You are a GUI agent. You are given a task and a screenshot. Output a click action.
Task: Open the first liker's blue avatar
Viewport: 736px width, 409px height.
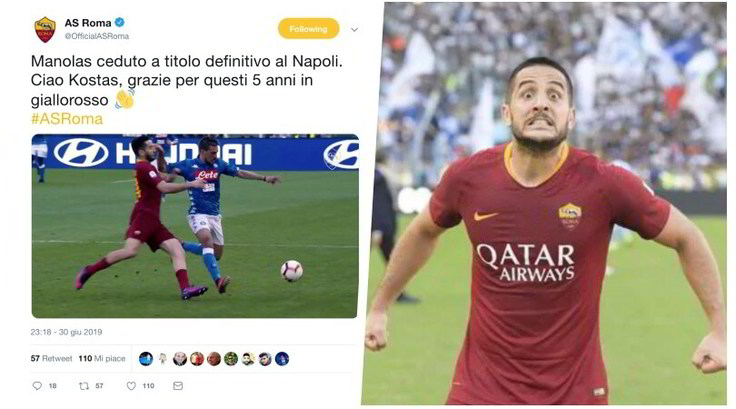pos(146,359)
